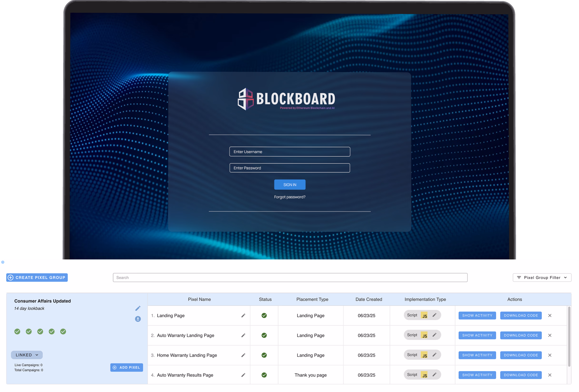The height and width of the screenshot is (392, 579).
Task: Click the pixel Search field
Action: (290, 277)
